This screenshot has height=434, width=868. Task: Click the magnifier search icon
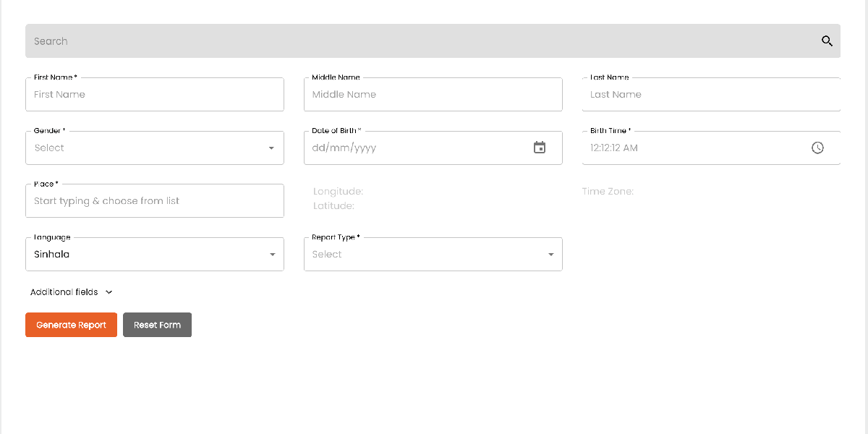point(827,41)
